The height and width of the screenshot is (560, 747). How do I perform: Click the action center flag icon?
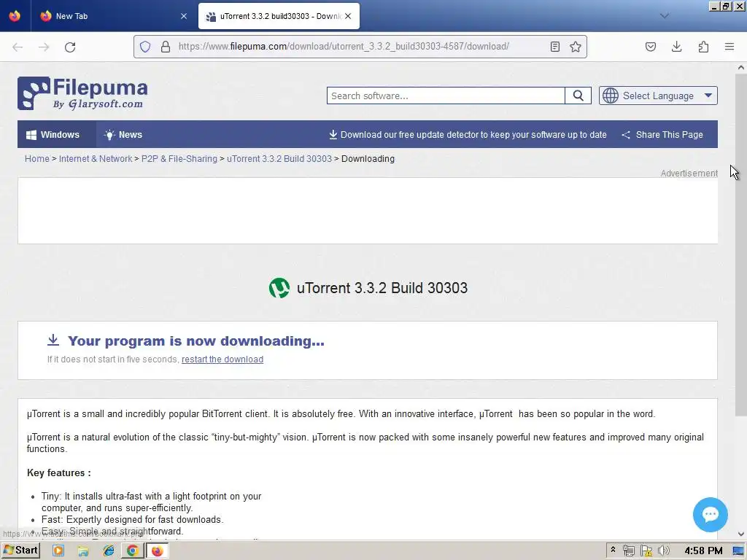[x=646, y=551]
